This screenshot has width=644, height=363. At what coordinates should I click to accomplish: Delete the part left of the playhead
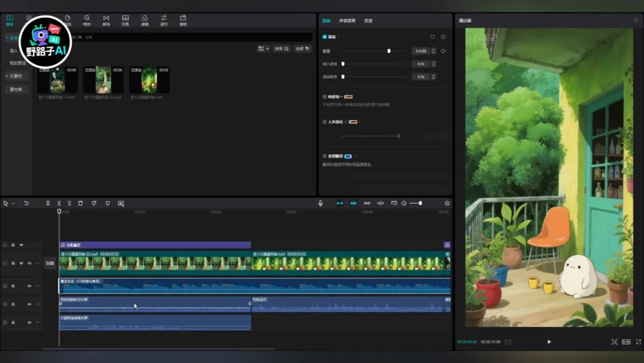(58, 203)
